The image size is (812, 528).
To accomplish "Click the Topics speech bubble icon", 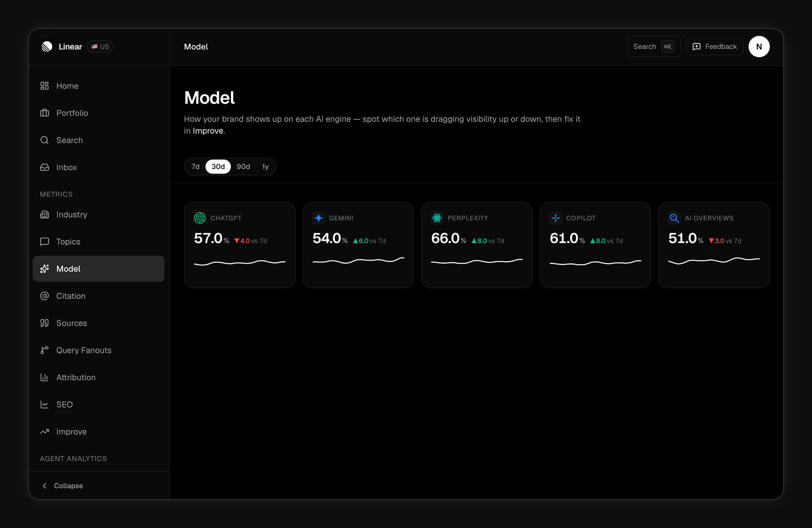I will pyautogui.click(x=45, y=242).
